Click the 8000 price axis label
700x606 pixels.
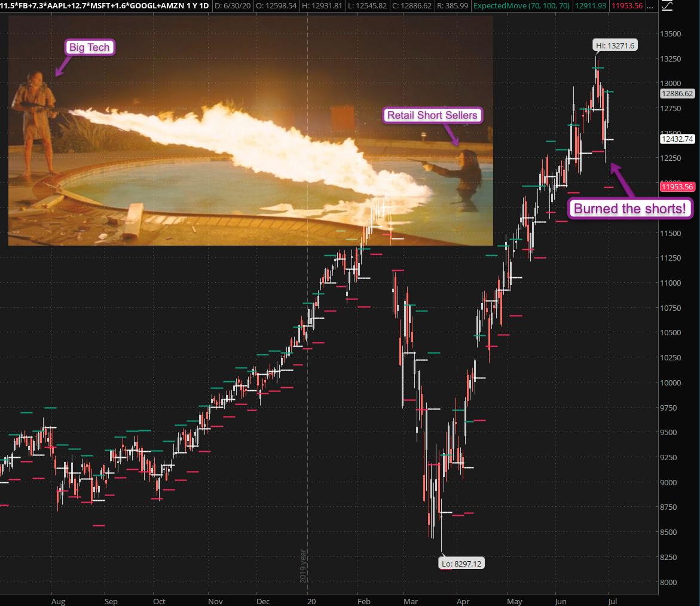(669, 582)
